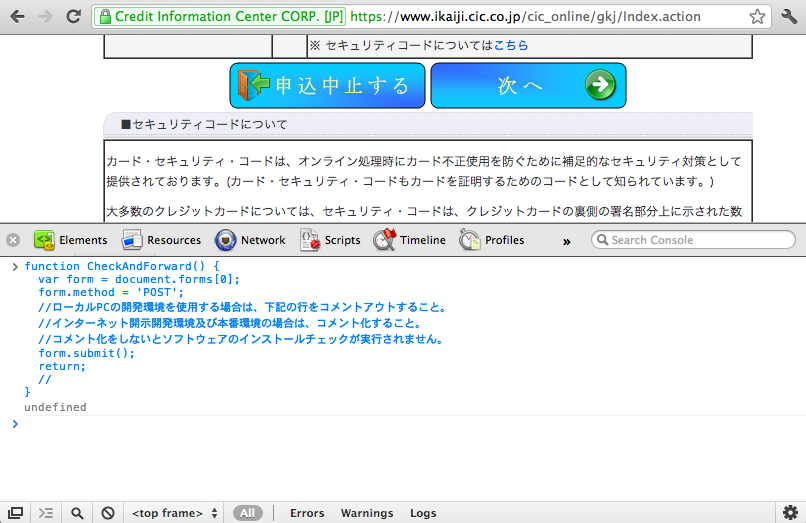Open the browser wrench menu
This screenshot has width=806, height=523.
(x=789, y=16)
